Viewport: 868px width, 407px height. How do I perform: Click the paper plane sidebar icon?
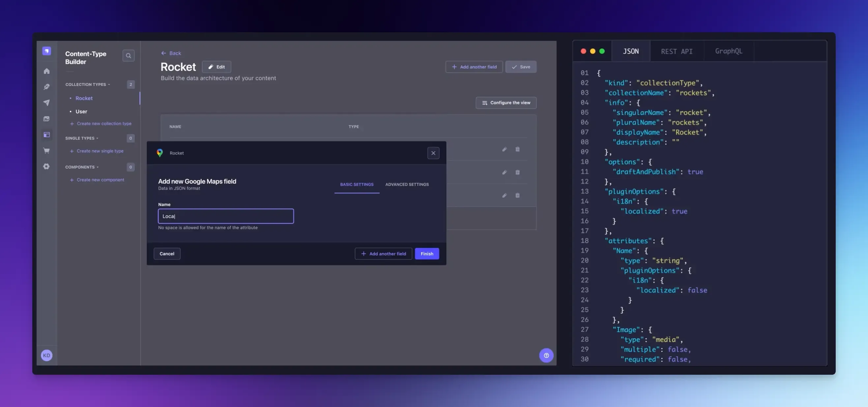(x=46, y=103)
